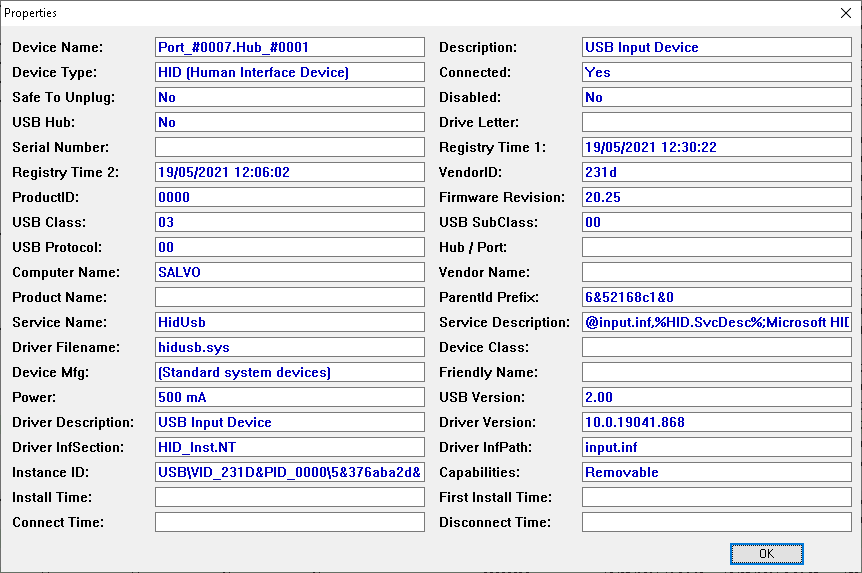Select the Registry Time 2 field
This screenshot has width=862, height=573.
click(x=290, y=172)
